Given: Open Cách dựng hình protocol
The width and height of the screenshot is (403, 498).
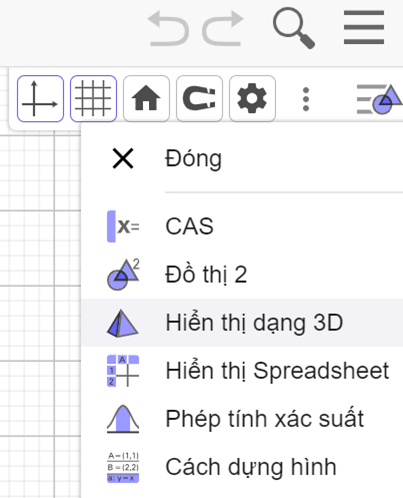Looking at the screenshot, I should coord(242,467).
